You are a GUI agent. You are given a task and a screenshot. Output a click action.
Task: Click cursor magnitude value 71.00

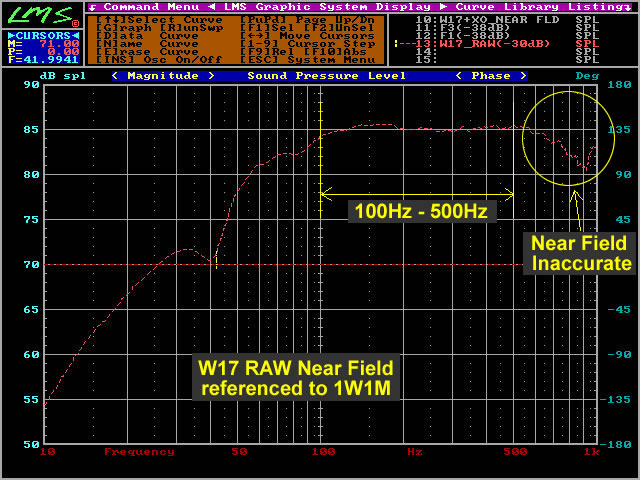[x=59, y=44]
